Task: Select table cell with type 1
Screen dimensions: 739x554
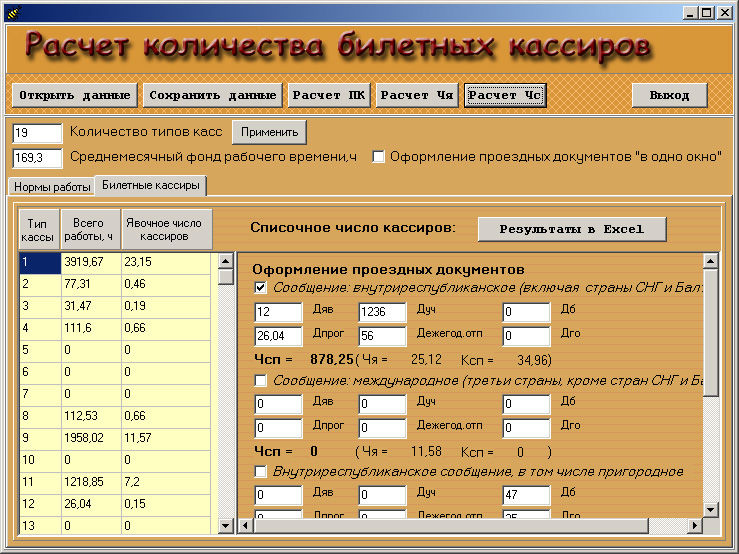Action: click(40, 263)
